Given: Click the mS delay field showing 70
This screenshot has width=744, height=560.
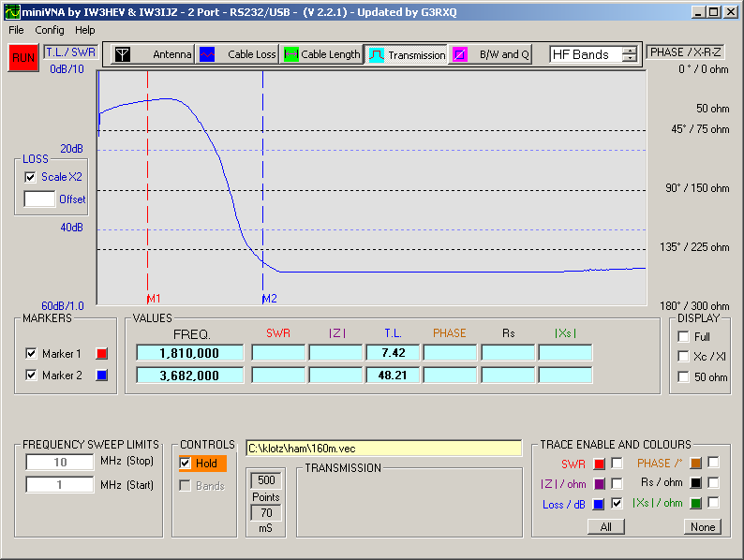Looking at the screenshot, I should [x=266, y=512].
